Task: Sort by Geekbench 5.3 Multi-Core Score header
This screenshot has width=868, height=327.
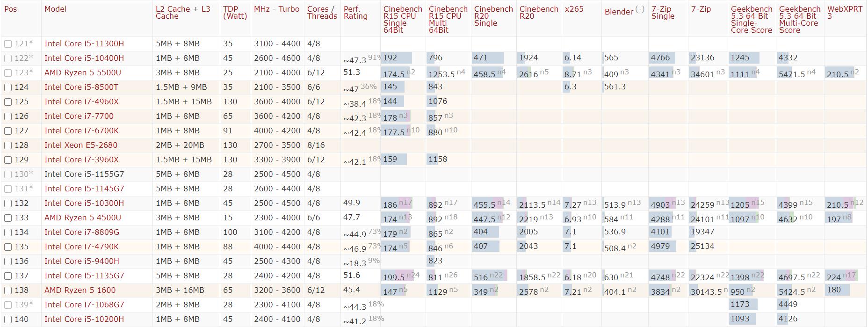Action: (x=800, y=20)
